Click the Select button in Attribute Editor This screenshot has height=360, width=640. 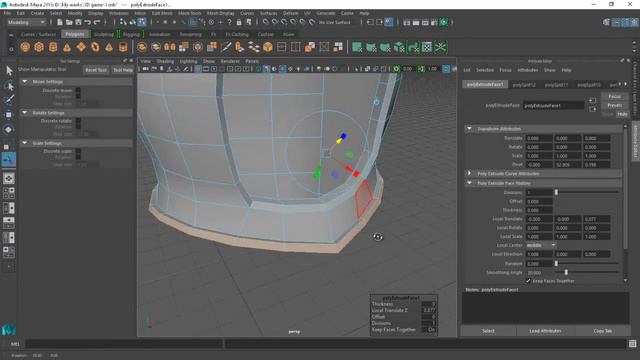488,331
